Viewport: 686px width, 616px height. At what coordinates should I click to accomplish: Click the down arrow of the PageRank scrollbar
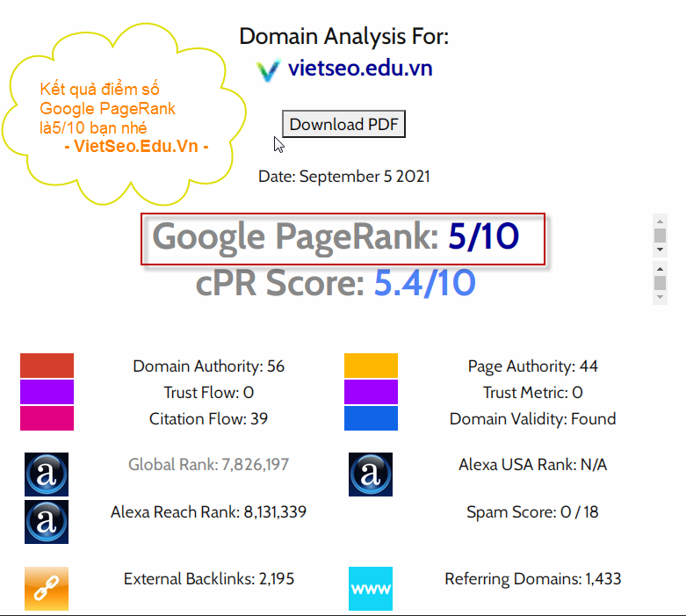661,250
